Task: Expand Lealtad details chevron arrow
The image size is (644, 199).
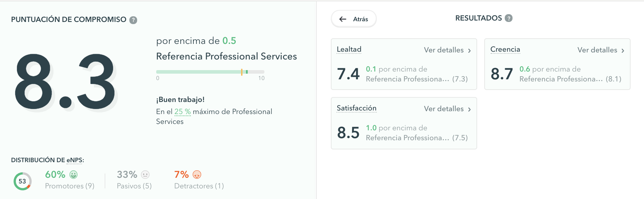Action: pos(469,51)
